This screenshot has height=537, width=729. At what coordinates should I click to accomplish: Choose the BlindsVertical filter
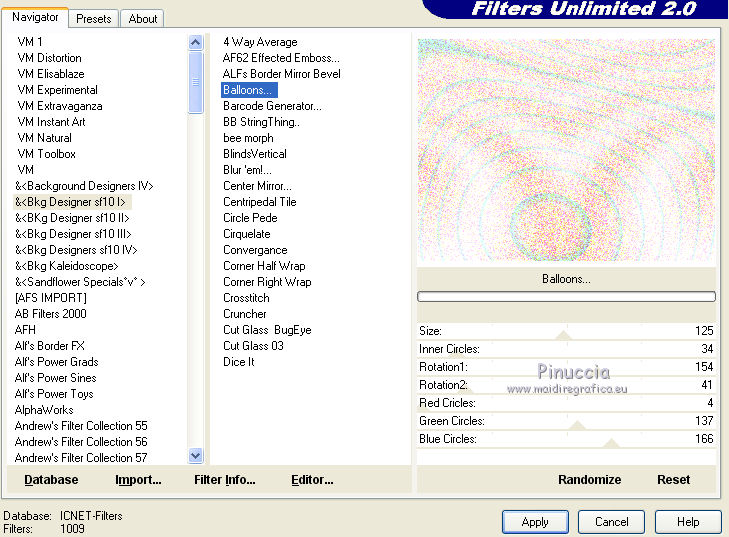click(255, 154)
